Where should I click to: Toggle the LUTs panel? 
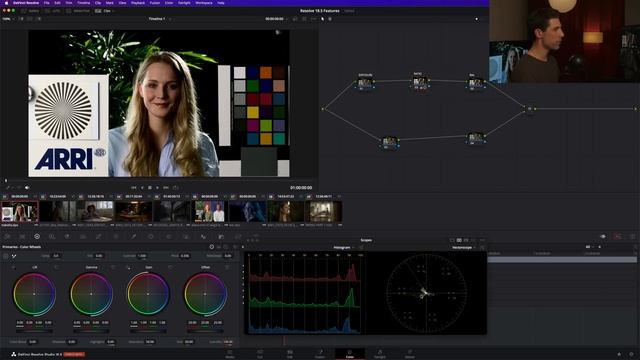[x=53, y=11]
